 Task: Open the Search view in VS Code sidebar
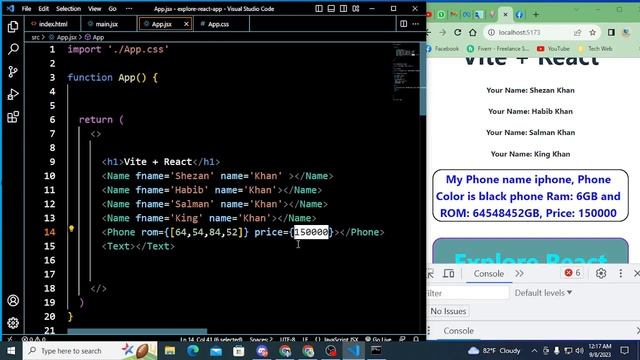tap(13, 49)
